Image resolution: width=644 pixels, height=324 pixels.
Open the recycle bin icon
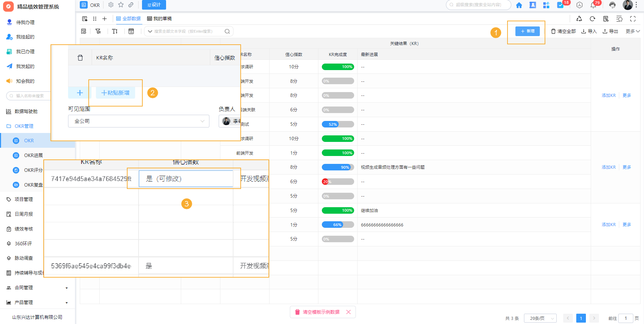coord(579,19)
